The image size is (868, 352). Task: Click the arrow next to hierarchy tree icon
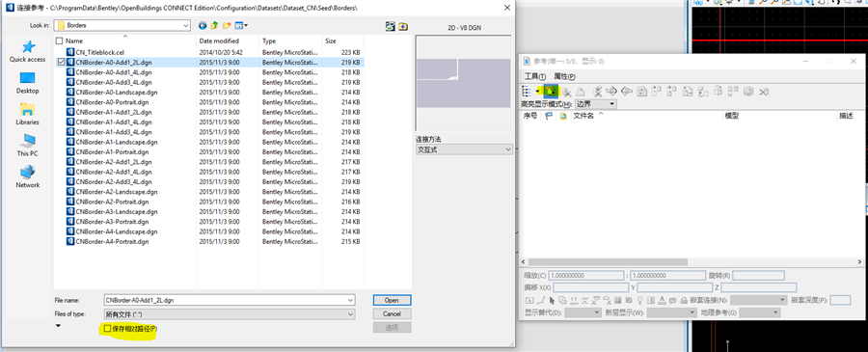coord(537,92)
